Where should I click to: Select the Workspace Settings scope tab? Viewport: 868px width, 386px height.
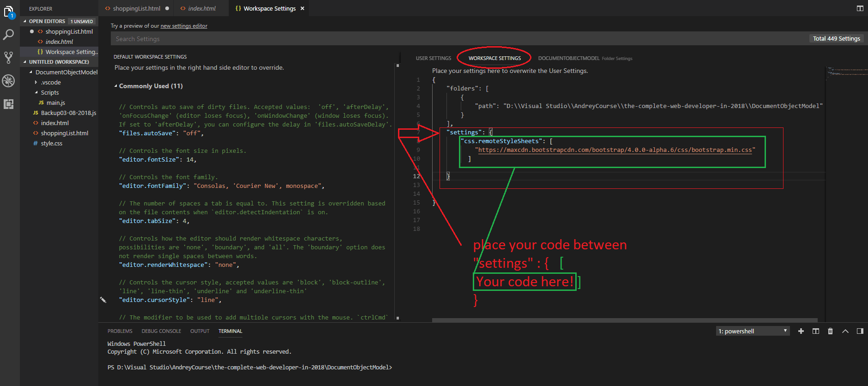pyautogui.click(x=494, y=58)
